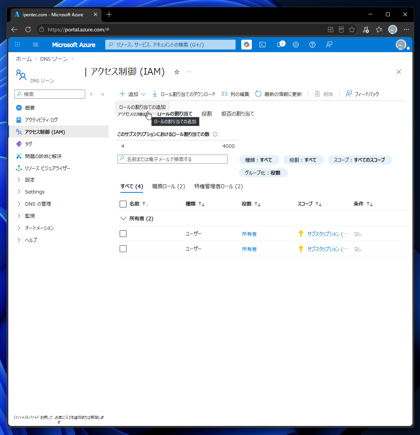Switch to the 役割 tab
Viewport: 420px width, 435px height.
pos(207,114)
